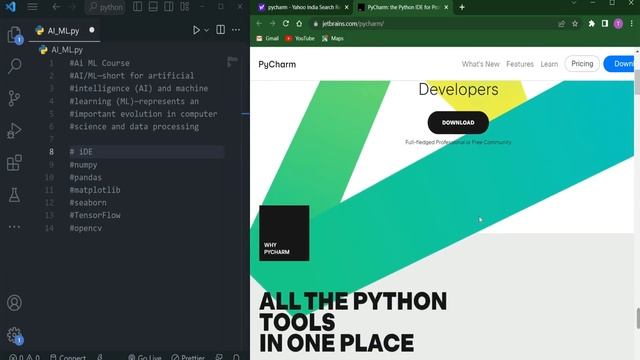The width and height of the screenshot is (640, 360).
Task: Open the Run and Debug view
Action: (x=14, y=131)
